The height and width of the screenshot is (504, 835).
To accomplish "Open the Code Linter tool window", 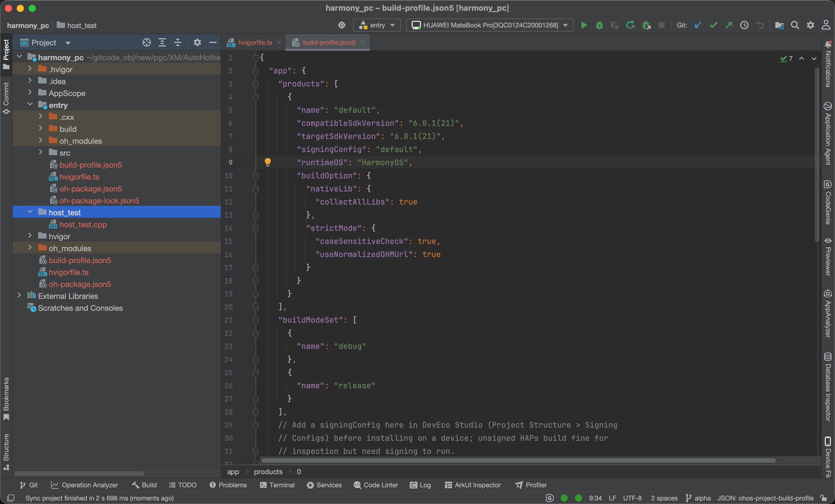I will pyautogui.click(x=375, y=485).
